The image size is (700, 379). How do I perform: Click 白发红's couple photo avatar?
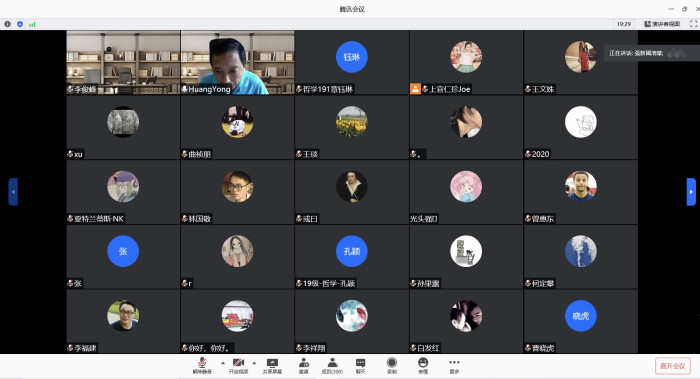466,316
